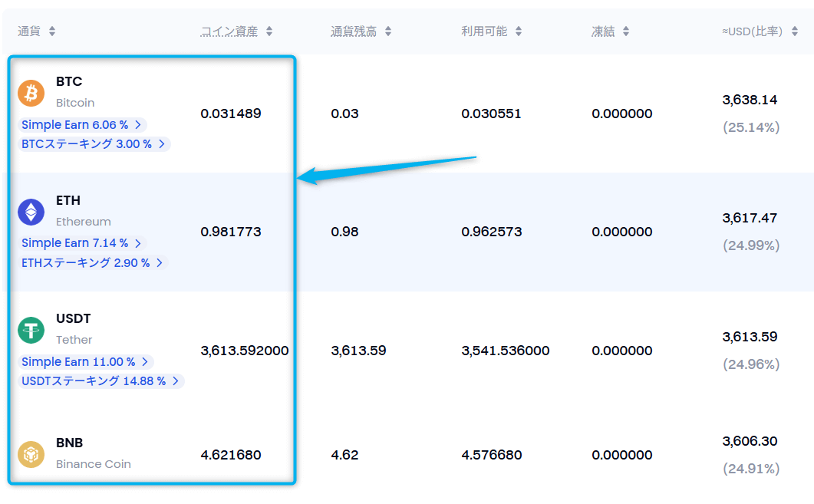The width and height of the screenshot is (814, 504).
Task: Select the Binance Coin name text
Action: 94,464
